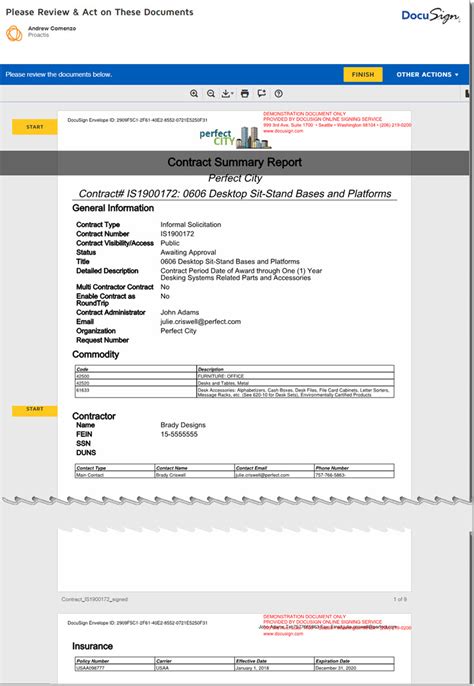The height and width of the screenshot is (686, 474).
Task: Expand the arrow beside the download icon
Action: [232, 94]
